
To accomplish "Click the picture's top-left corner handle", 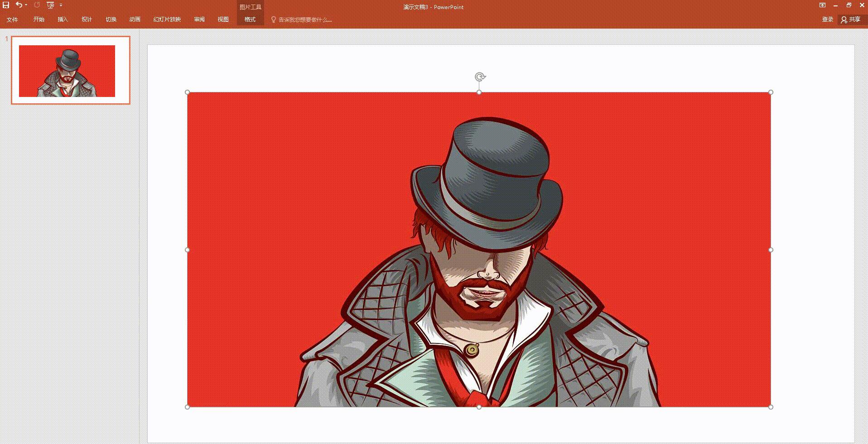I will (188, 92).
